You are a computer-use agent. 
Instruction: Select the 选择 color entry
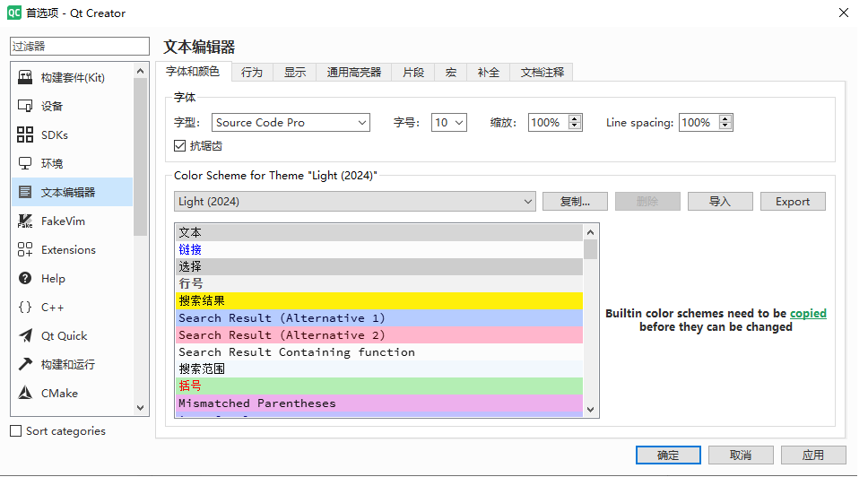click(379, 266)
